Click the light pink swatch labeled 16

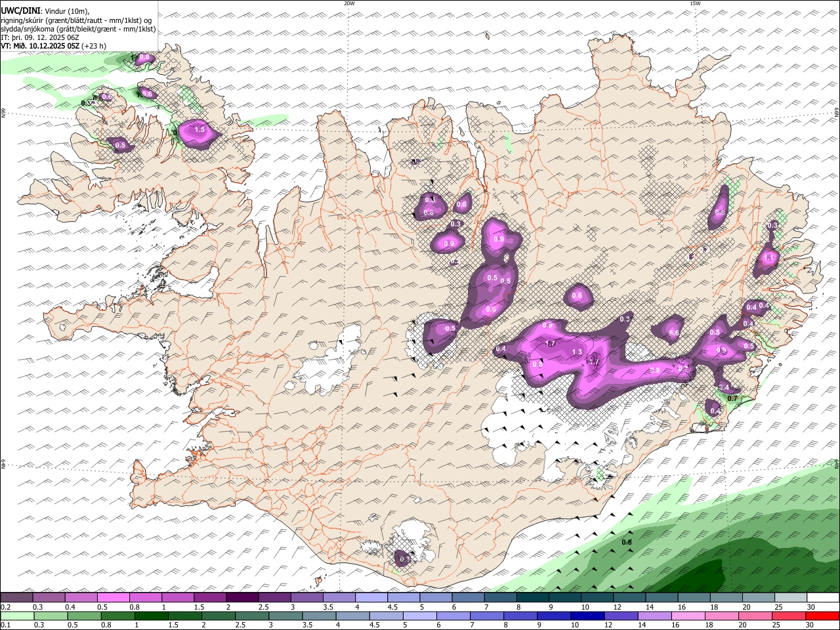688,616
